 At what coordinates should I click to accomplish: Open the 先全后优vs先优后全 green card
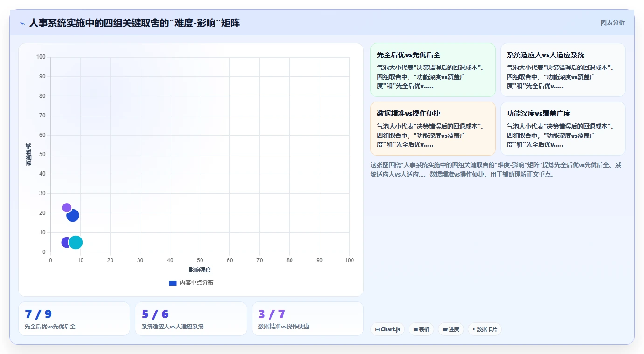[x=433, y=70]
